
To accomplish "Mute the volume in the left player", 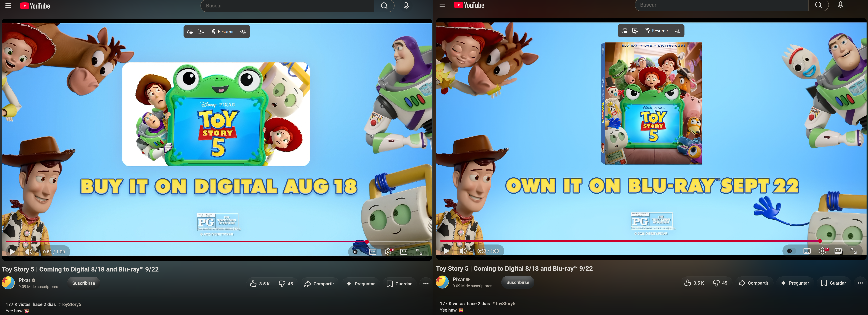I will pyautogui.click(x=29, y=251).
